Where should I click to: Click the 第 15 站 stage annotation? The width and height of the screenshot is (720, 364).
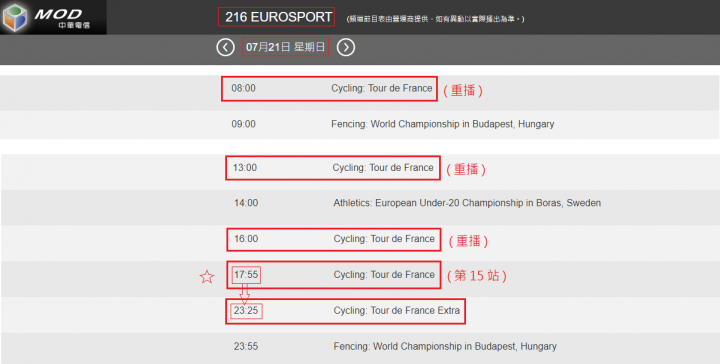(x=477, y=276)
